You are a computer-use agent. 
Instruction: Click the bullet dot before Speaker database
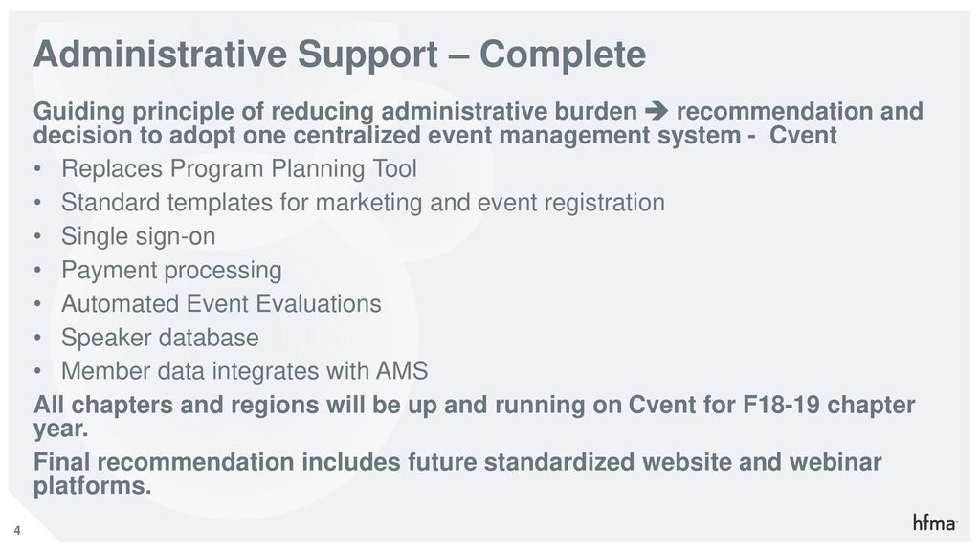click(38, 339)
